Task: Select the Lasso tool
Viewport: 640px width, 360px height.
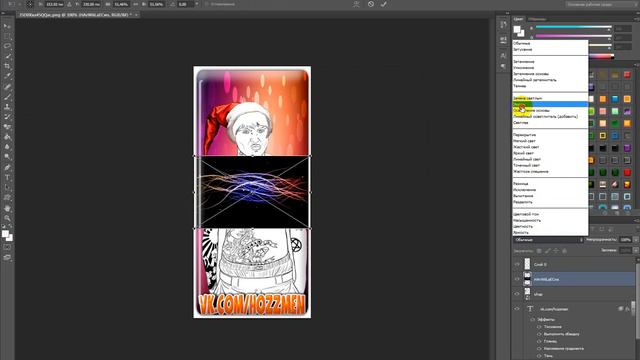Action: click(x=7, y=46)
